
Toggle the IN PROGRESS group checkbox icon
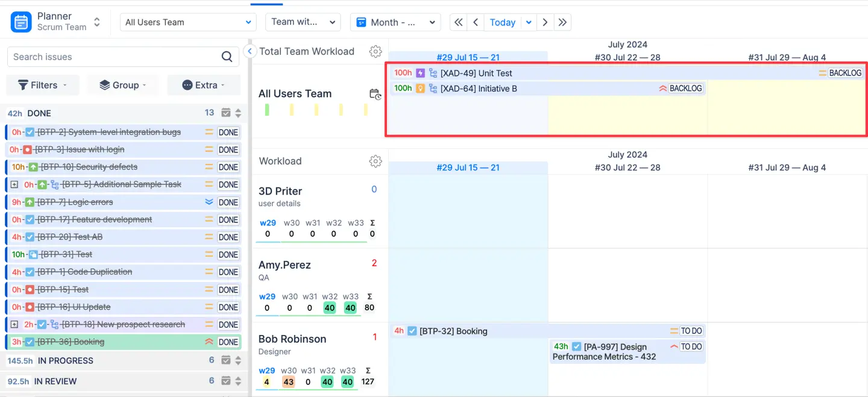[226, 360]
